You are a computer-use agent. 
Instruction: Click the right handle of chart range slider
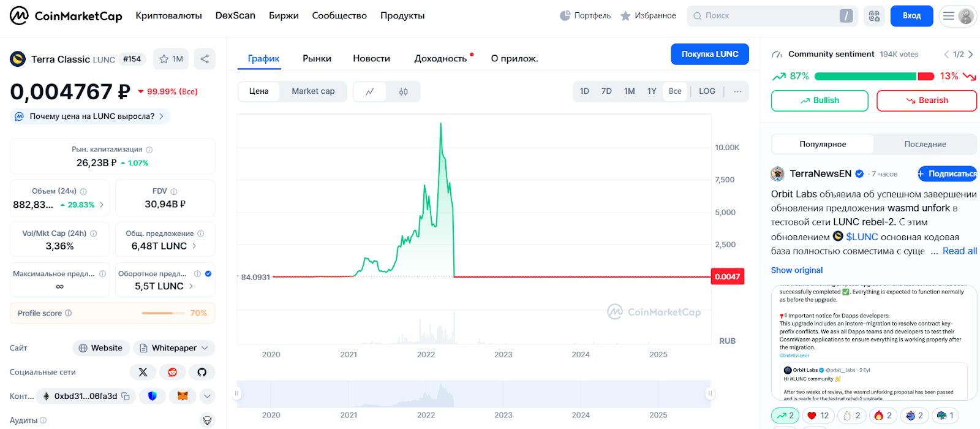click(x=710, y=393)
